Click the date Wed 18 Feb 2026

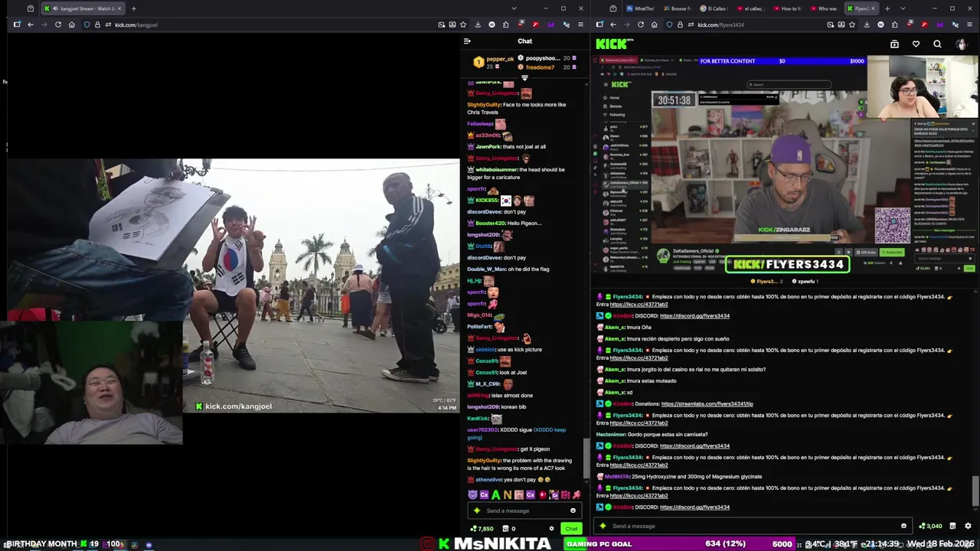pos(941,544)
